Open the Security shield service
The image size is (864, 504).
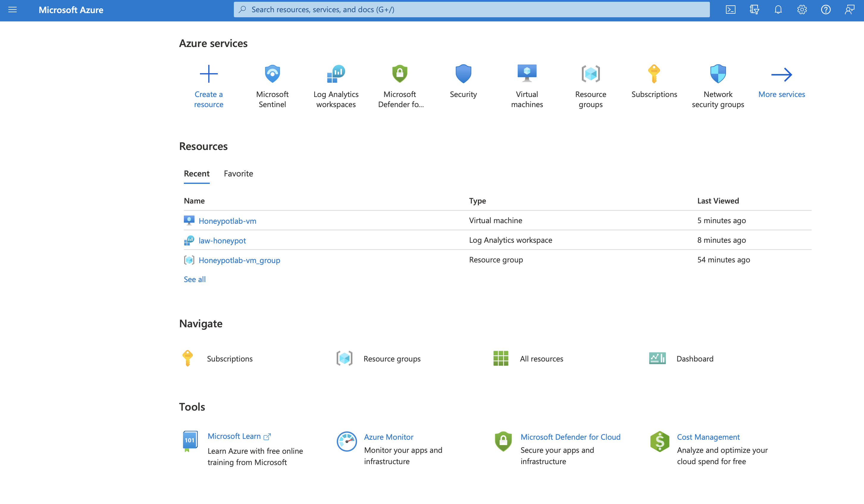pos(463,74)
